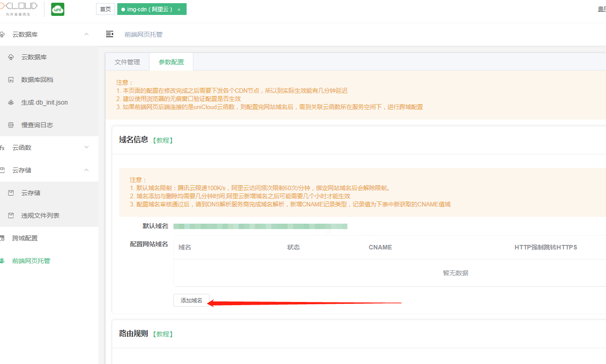
Task: Click the 域名 column header
Action: 185,247
